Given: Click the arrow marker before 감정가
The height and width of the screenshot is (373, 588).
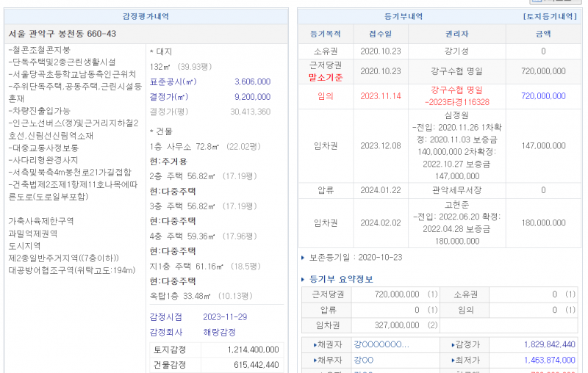Looking at the screenshot, I should tap(453, 344).
